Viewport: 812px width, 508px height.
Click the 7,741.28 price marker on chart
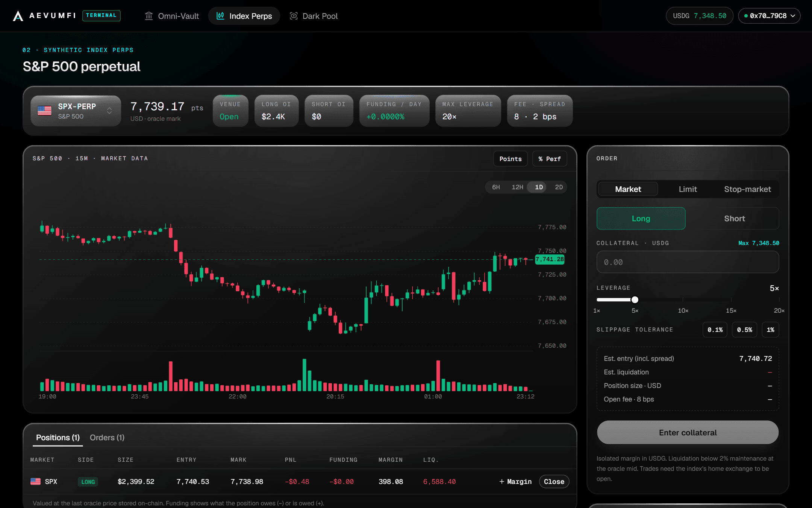(x=550, y=259)
